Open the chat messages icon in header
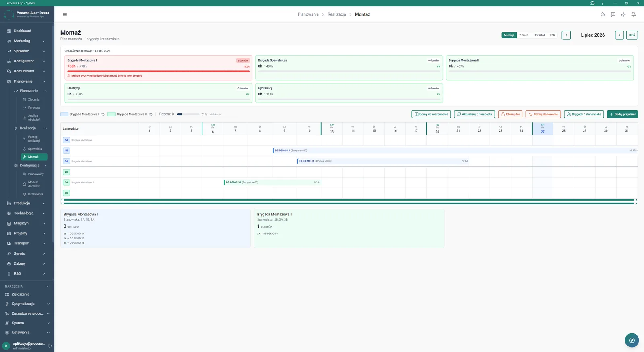The image size is (644, 352). (613, 14)
